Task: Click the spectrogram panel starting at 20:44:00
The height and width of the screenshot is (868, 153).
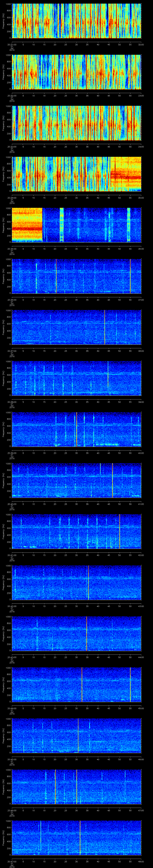Action: tap(77, 685)
